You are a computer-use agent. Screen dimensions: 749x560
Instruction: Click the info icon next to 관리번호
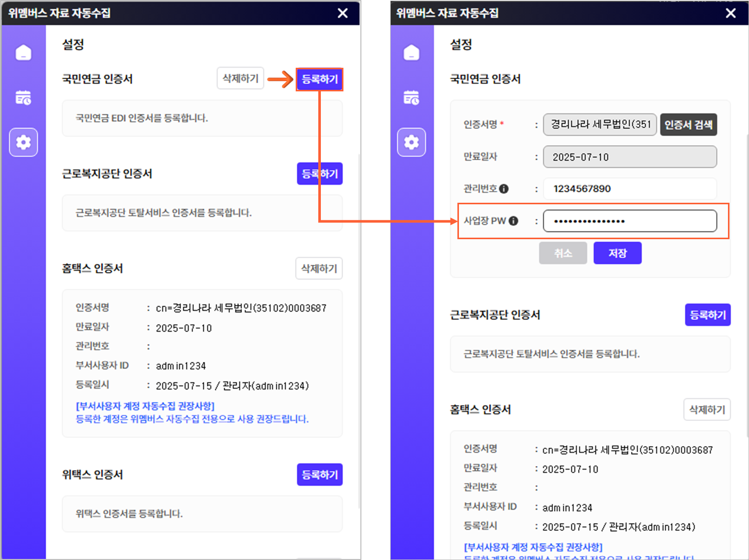coord(504,189)
